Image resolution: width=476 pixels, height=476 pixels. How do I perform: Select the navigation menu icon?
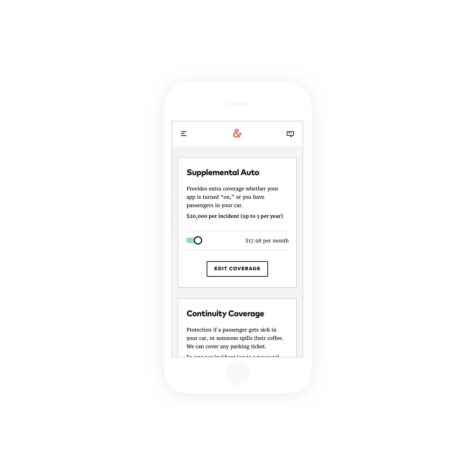click(x=184, y=133)
